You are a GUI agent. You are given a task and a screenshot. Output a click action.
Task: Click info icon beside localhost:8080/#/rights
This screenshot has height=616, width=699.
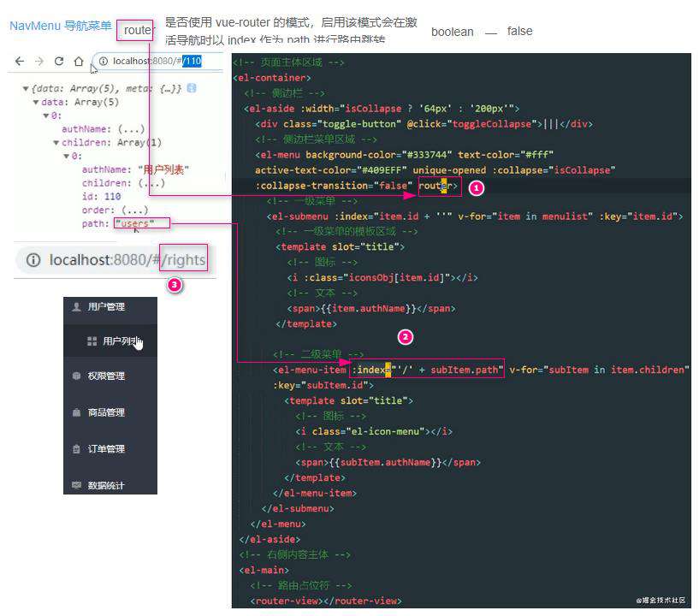click(x=33, y=260)
